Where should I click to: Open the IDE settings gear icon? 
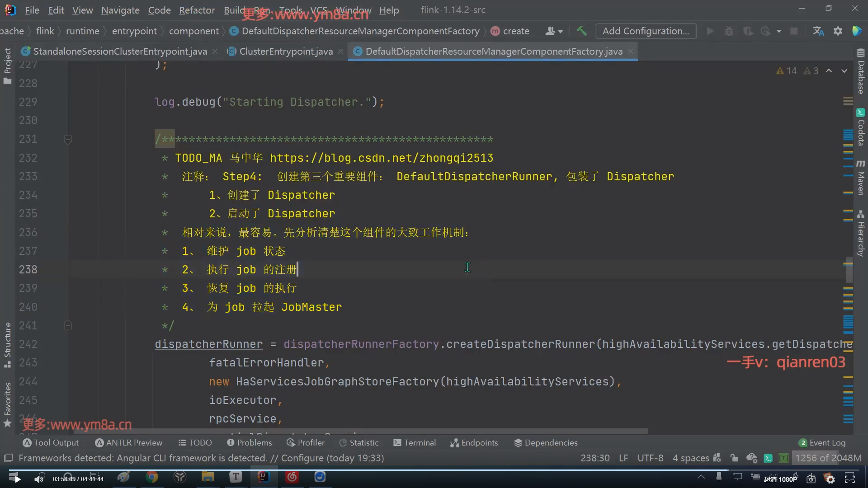[838, 31]
